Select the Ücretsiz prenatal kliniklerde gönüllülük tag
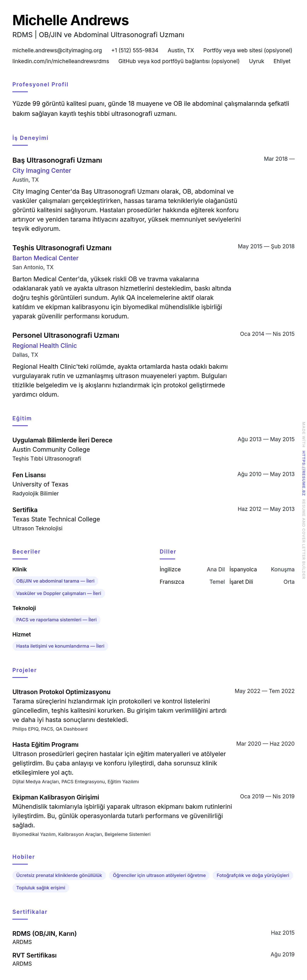Screen dimensions: 307x980 tap(59, 875)
